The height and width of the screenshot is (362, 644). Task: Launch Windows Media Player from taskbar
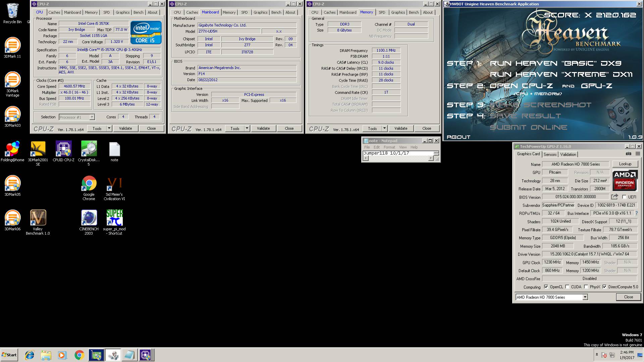point(62,355)
